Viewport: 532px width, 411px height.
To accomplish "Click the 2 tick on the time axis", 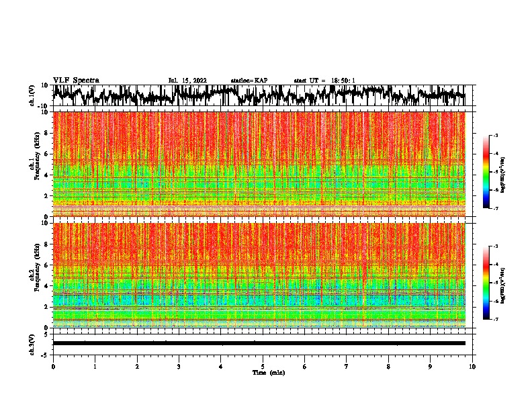I will (137, 367).
